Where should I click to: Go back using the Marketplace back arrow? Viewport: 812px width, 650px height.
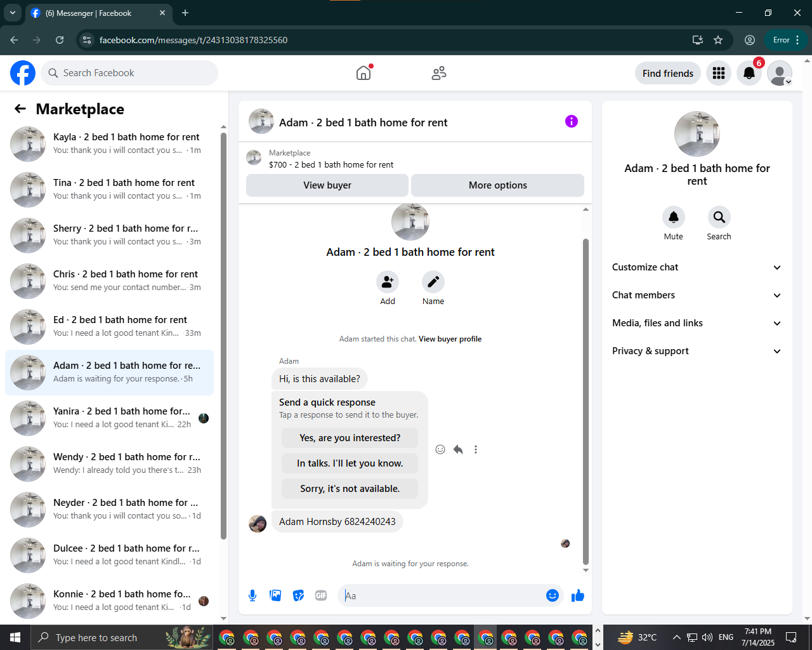click(20, 109)
